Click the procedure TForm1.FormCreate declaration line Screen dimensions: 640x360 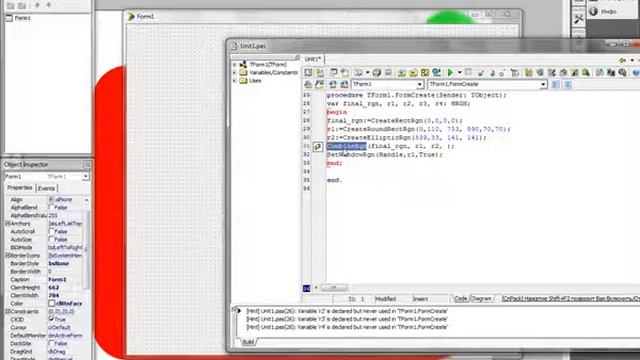coord(416,95)
